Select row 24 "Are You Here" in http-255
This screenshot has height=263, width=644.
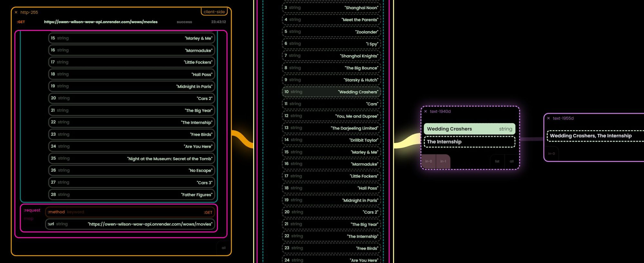pos(131,146)
